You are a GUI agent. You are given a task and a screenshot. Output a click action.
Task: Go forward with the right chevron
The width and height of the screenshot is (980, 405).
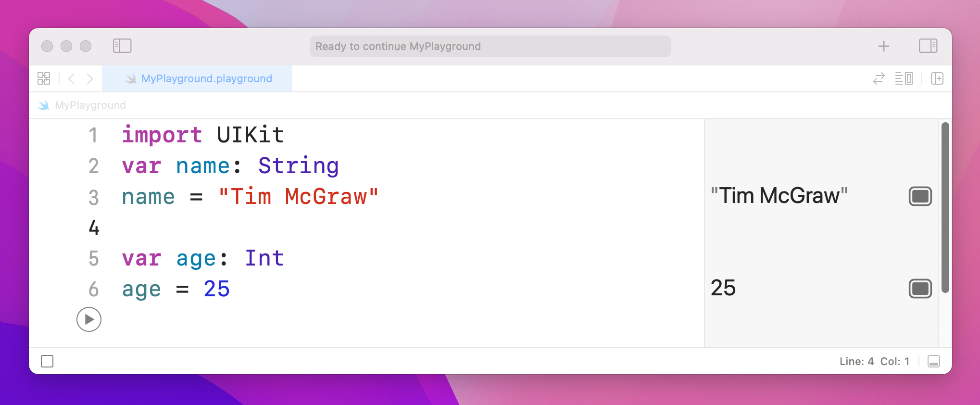90,79
